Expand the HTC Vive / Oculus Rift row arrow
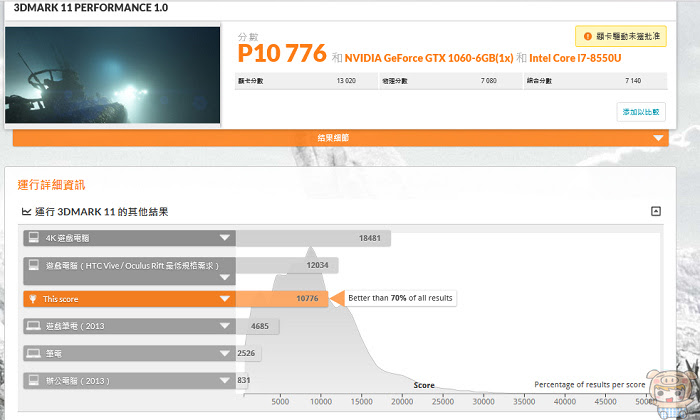 pos(225,277)
